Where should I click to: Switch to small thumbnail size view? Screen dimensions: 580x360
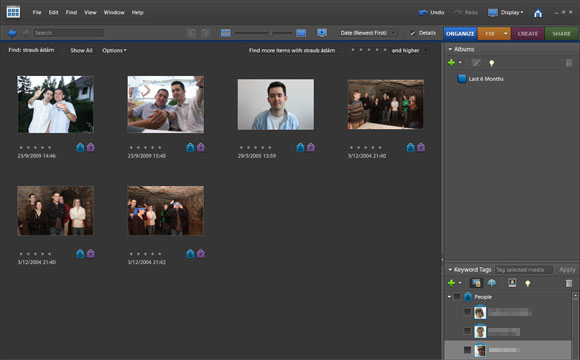pyautogui.click(x=226, y=33)
